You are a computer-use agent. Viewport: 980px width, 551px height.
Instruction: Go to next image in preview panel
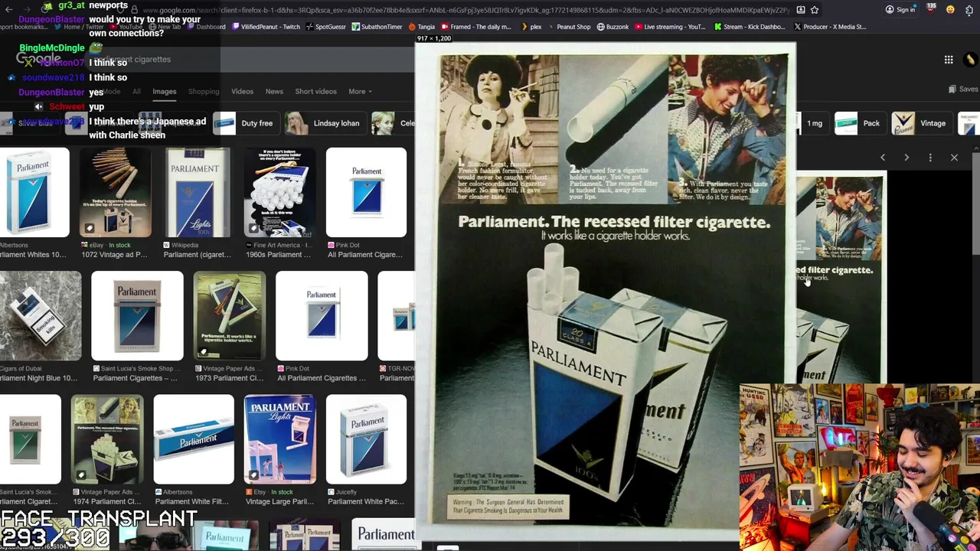tap(906, 158)
